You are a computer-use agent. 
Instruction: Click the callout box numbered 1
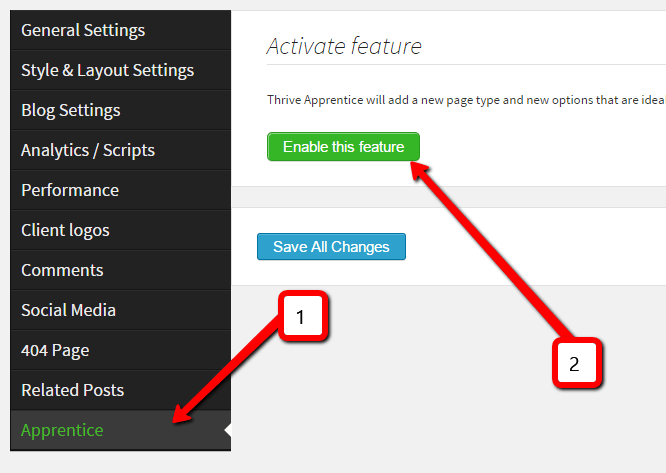303,316
